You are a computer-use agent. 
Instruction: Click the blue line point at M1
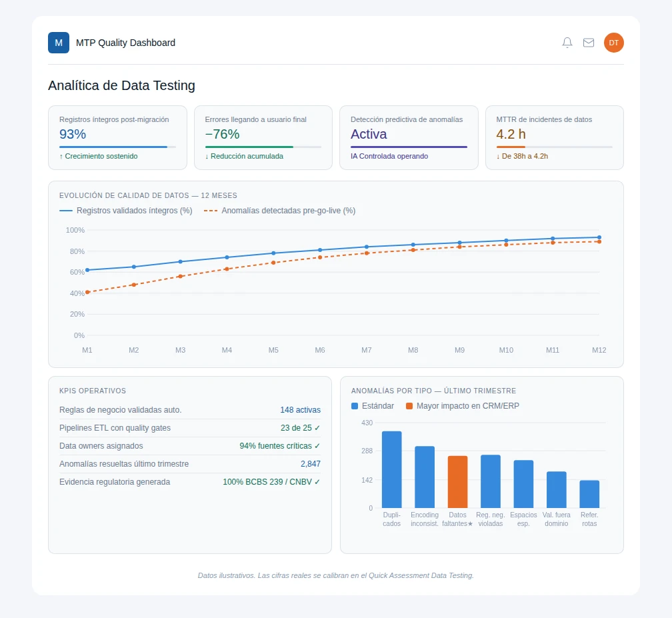click(x=87, y=270)
